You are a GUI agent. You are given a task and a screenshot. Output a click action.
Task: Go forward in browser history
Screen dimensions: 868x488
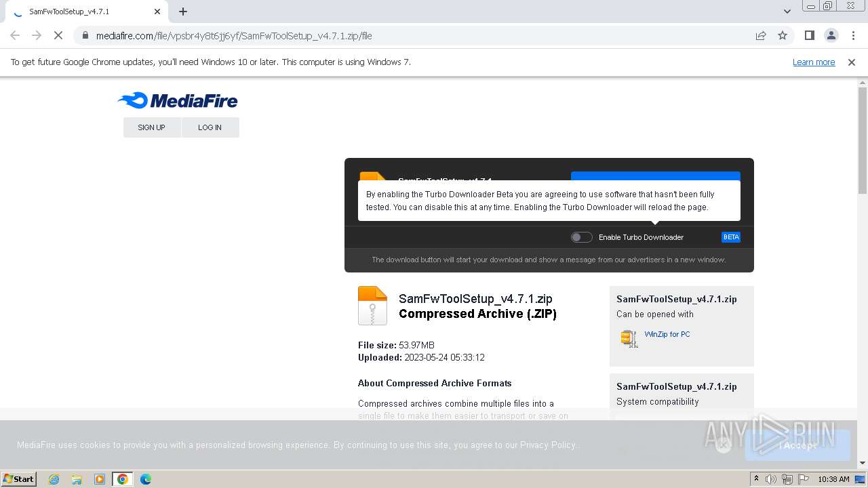coord(37,36)
